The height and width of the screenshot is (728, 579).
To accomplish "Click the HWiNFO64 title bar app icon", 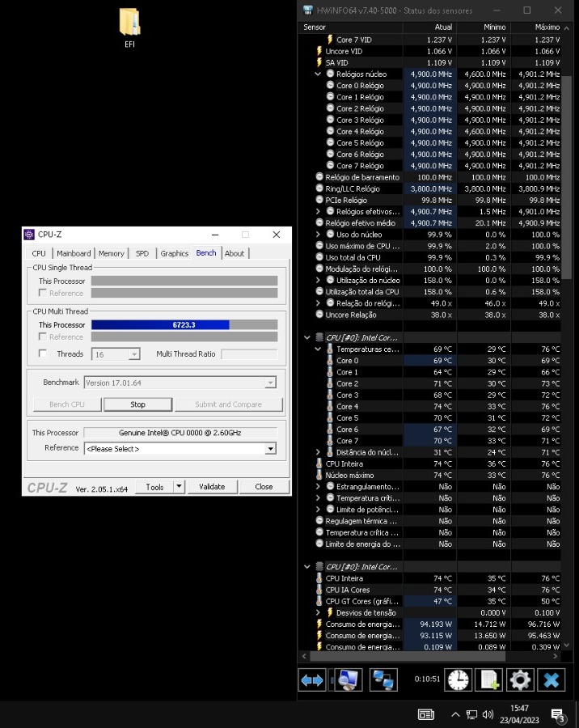I will click(x=308, y=11).
